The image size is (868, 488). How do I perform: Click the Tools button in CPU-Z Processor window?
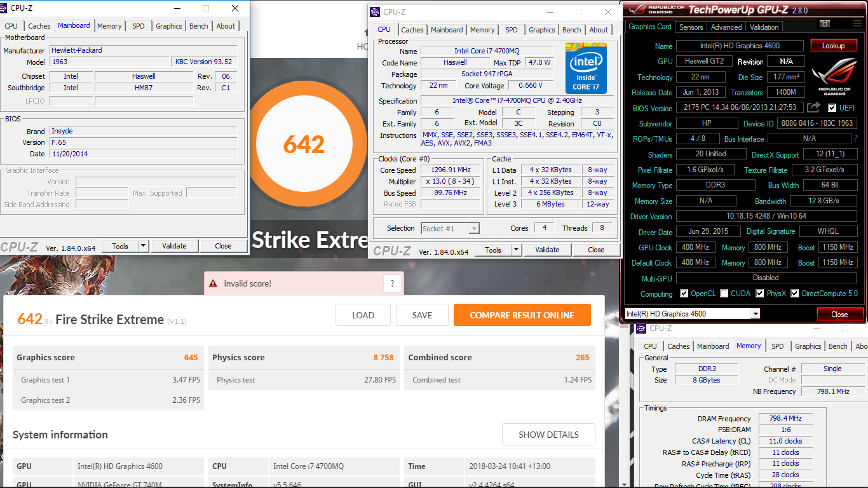click(x=493, y=250)
